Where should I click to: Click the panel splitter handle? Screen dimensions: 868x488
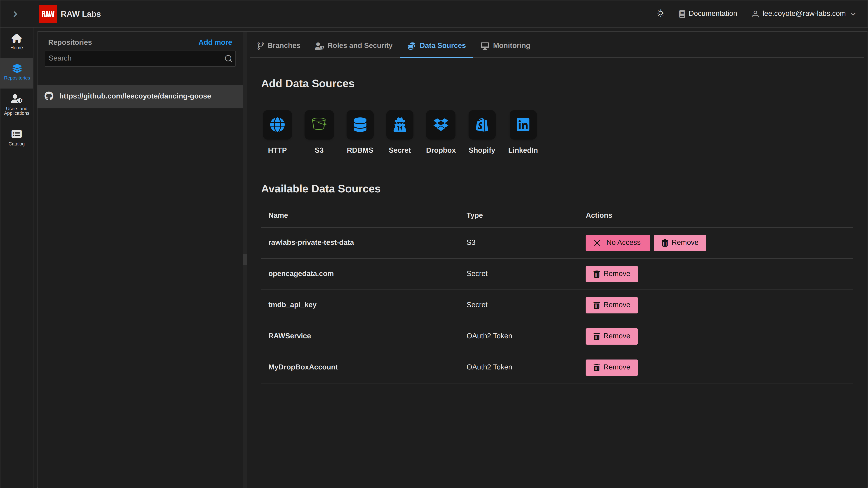pyautogui.click(x=245, y=260)
